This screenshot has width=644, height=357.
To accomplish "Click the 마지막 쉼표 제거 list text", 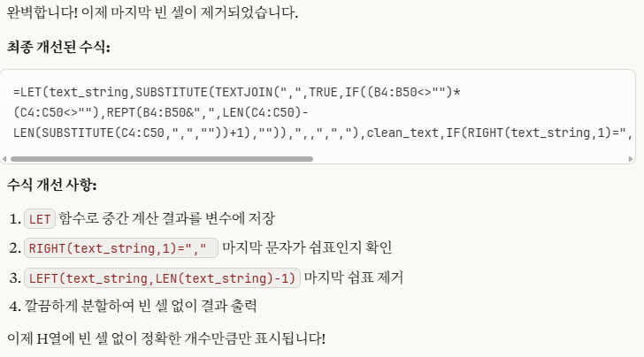I will pos(353,277).
